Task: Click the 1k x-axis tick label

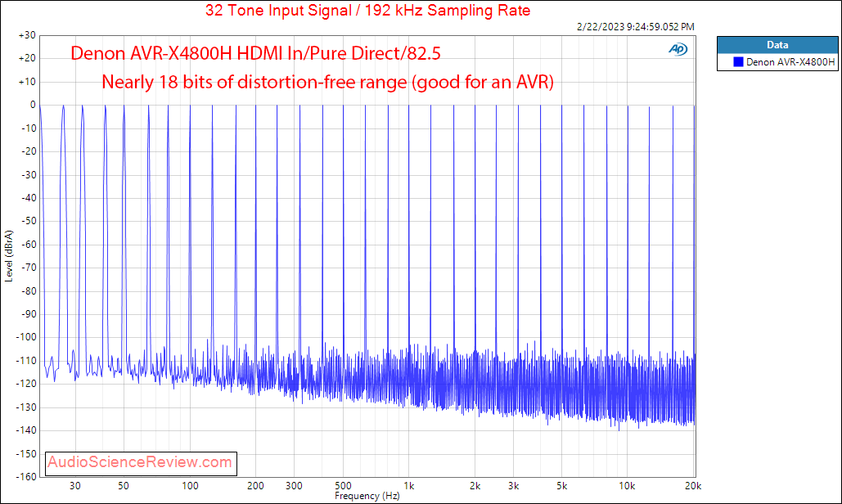Action: 409,486
